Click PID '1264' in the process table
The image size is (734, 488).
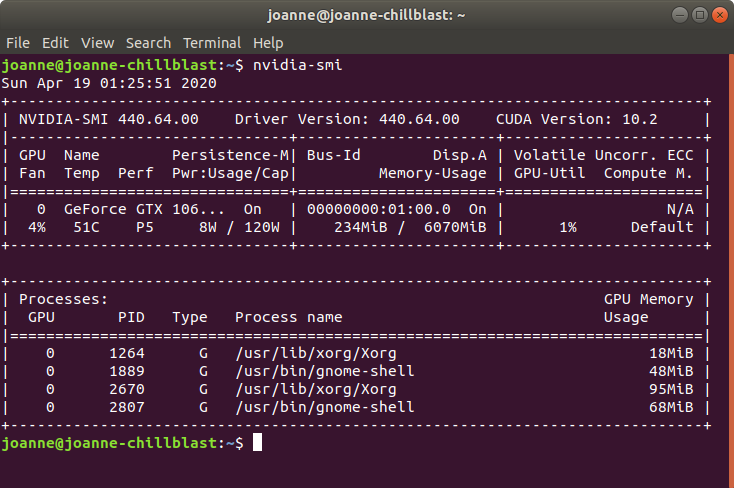click(x=127, y=354)
